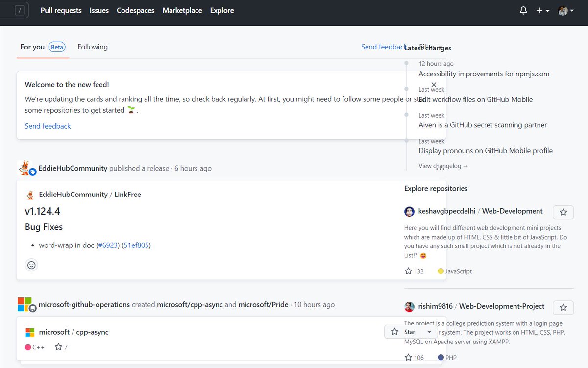The width and height of the screenshot is (588, 368).
Task: Star the microsoft/cpp-async repository
Action: [x=403, y=332]
